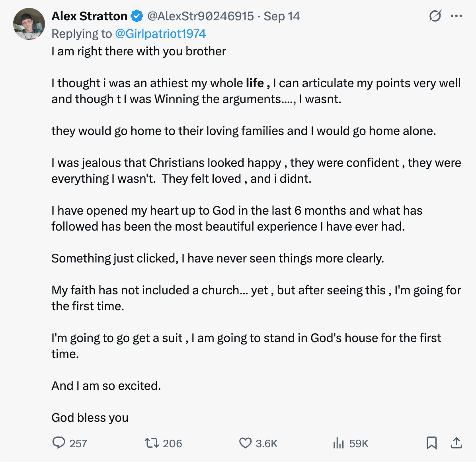The height and width of the screenshot is (462, 476).
Task: Open Alex Stratton's profile picture
Action: click(x=29, y=24)
